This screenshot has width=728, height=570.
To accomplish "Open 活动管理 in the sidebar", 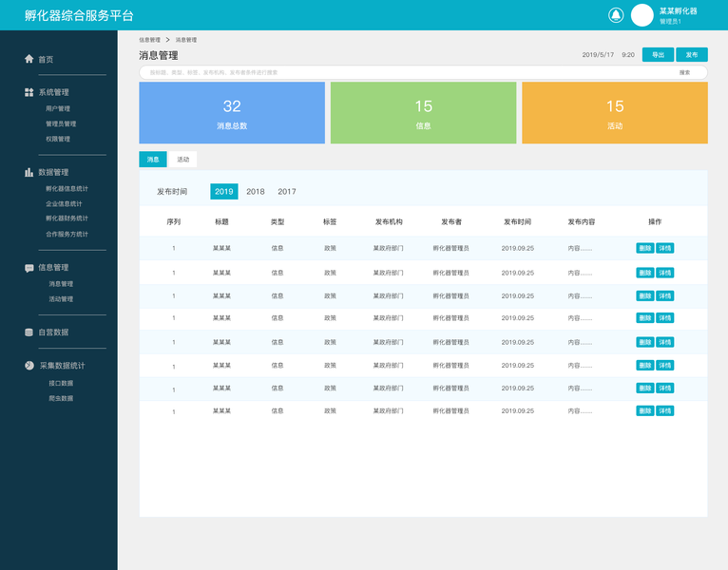I will [61, 299].
